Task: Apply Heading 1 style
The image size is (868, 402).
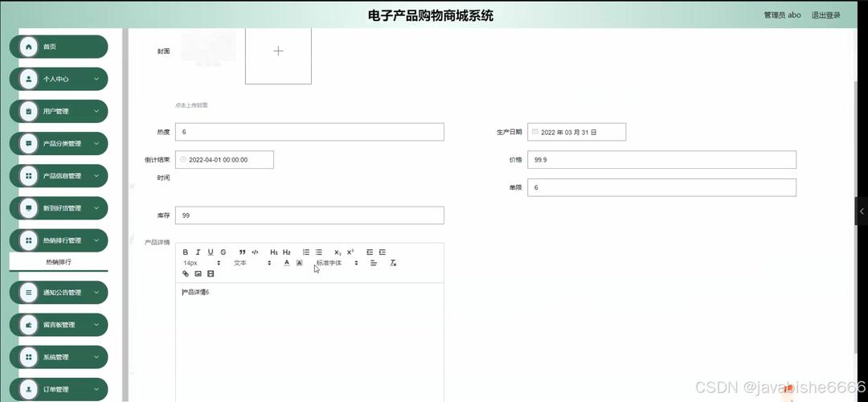Action: (274, 252)
